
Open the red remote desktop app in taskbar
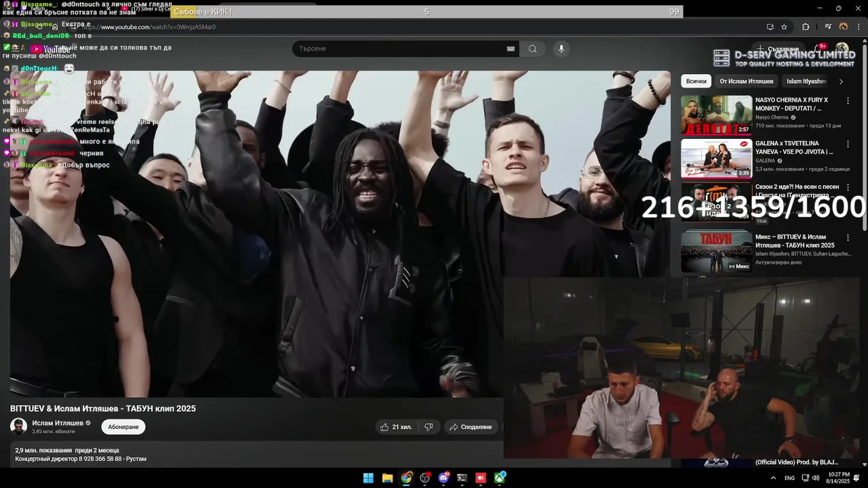[481, 478]
